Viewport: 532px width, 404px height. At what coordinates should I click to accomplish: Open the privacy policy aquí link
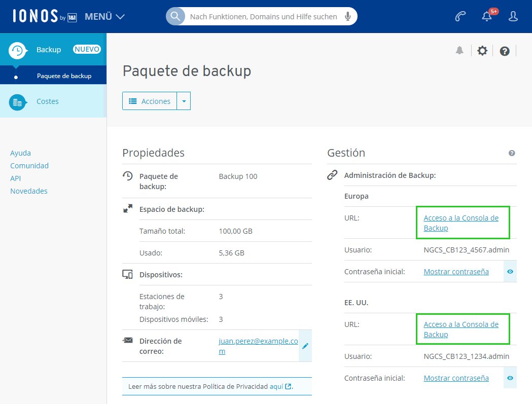click(x=280, y=386)
